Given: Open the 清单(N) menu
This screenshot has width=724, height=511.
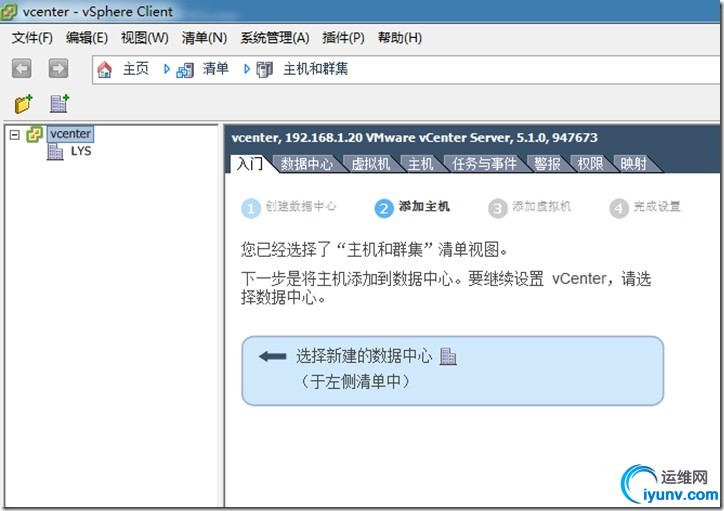Looking at the screenshot, I should (204, 38).
